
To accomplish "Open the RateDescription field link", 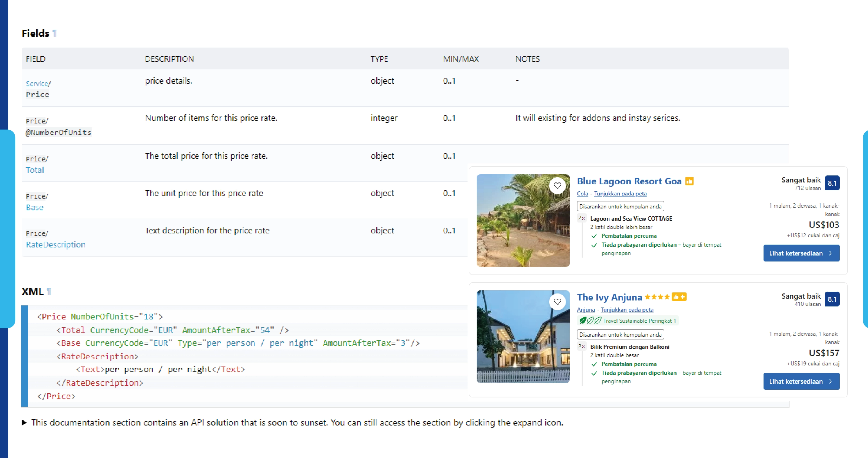I will pyautogui.click(x=56, y=245).
